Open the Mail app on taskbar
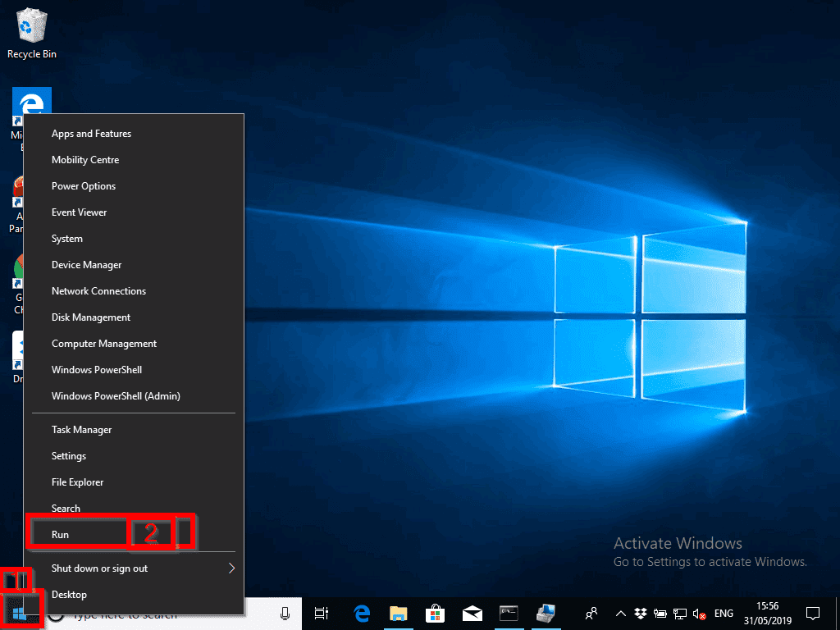840x630 pixels. (x=472, y=614)
